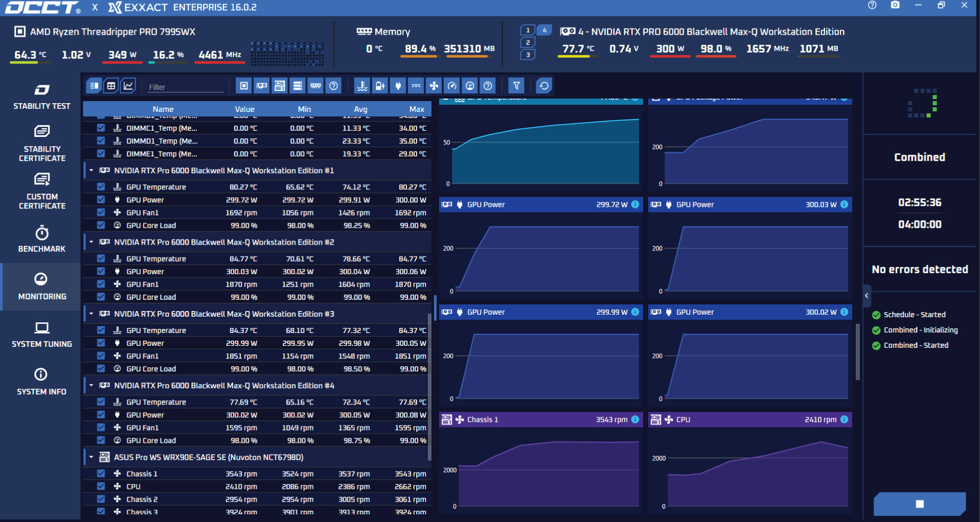Go to the Benchmark section
The height and width of the screenshot is (522, 980).
click(x=41, y=239)
